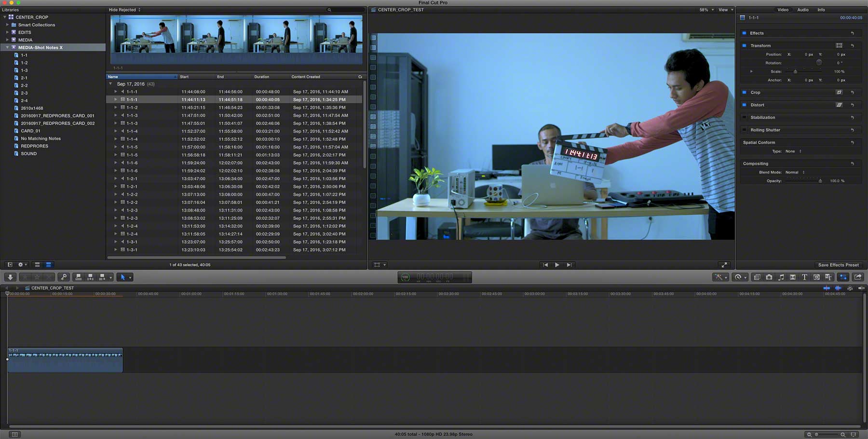The image size is (868, 439).
Task: Select REDPRORES collection in sidebar
Action: pyautogui.click(x=34, y=146)
